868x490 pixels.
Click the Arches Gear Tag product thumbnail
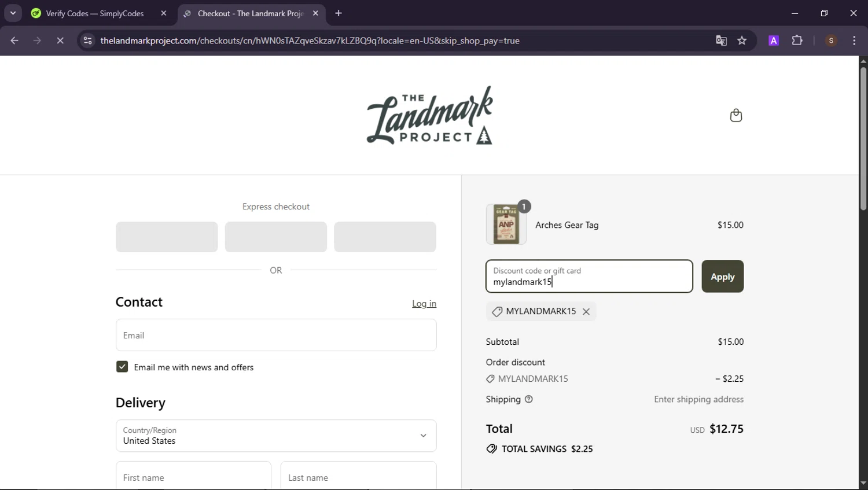tap(506, 224)
